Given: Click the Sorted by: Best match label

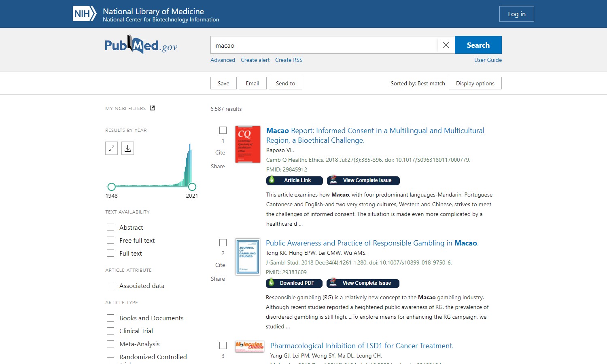Looking at the screenshot, I should pos(418,83).
